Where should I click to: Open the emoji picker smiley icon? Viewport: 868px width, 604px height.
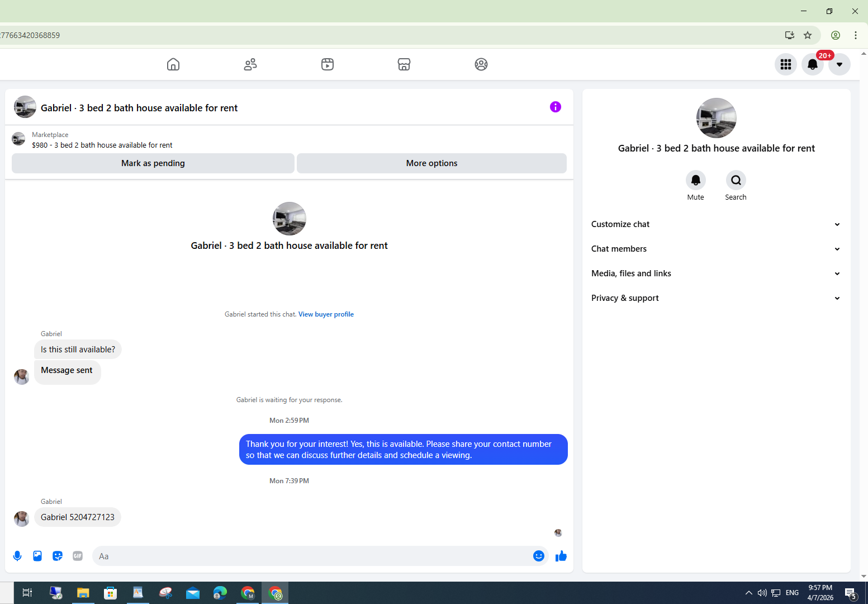[x=539, y=556]
